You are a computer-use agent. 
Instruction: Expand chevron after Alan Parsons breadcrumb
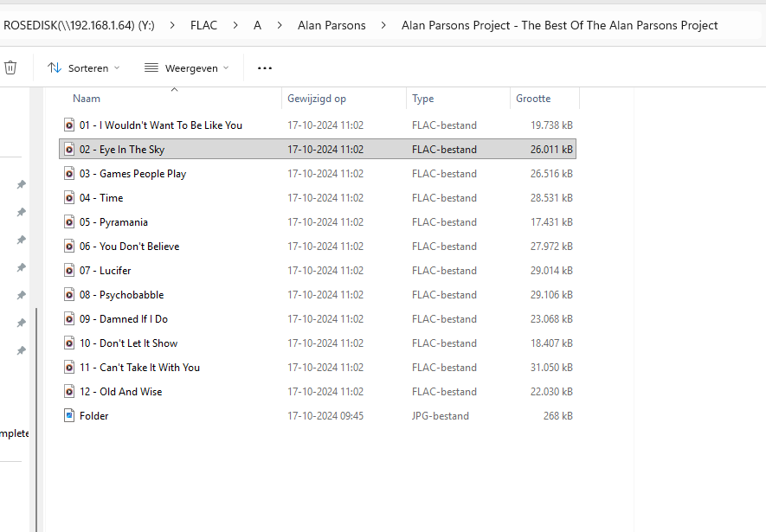click(x=383, y=25)
